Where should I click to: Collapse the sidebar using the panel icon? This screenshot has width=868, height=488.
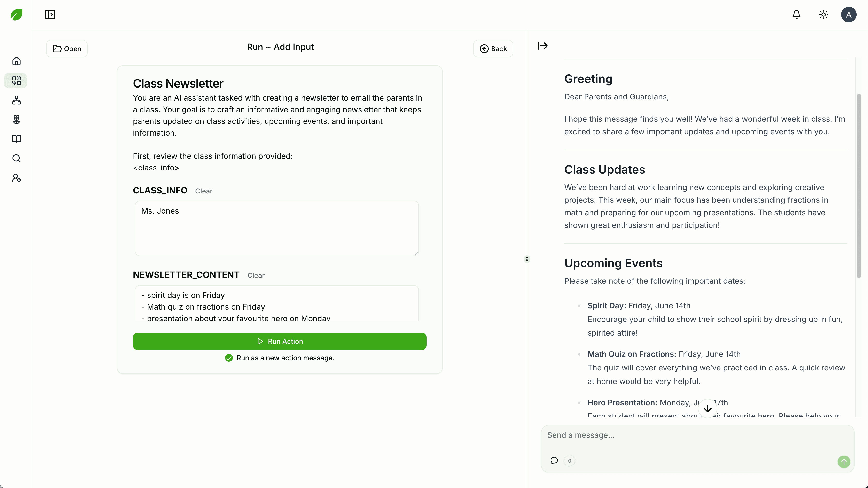(49, 15)
